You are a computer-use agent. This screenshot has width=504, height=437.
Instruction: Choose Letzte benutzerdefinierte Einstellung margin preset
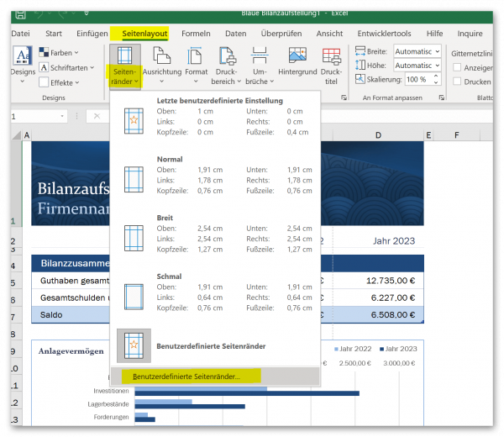[x=215, y=117]
